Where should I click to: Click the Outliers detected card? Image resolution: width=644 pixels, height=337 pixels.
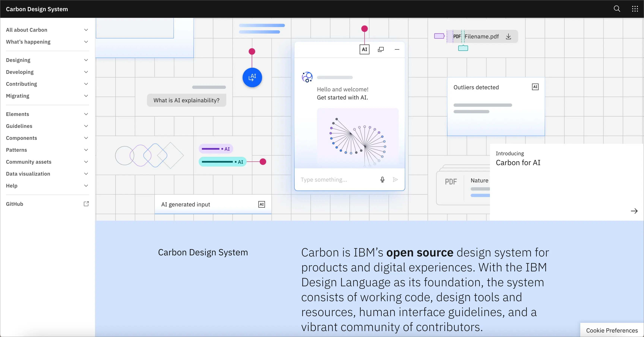[496, 107]
